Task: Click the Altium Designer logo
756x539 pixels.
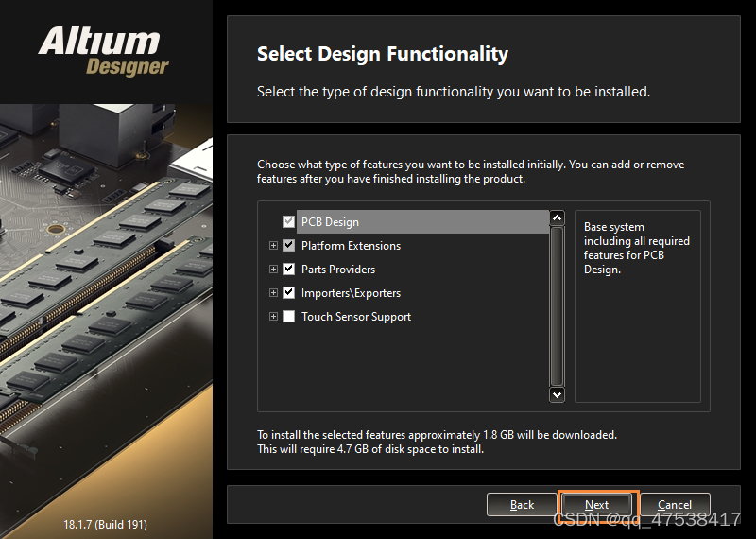Action: [104, 51]
